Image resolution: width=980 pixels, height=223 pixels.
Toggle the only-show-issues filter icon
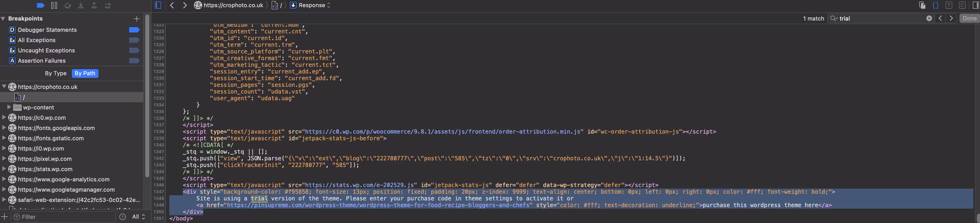(x=123, y=217)
